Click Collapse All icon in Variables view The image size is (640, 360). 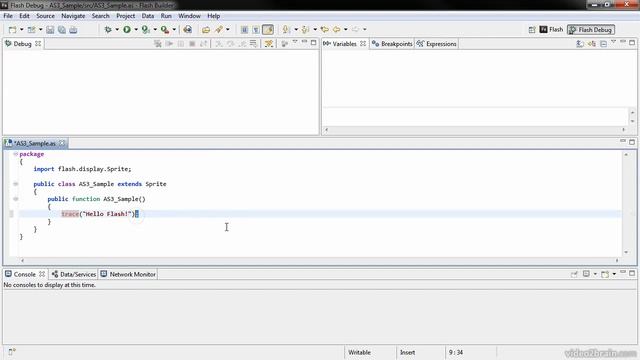[603, 44]
